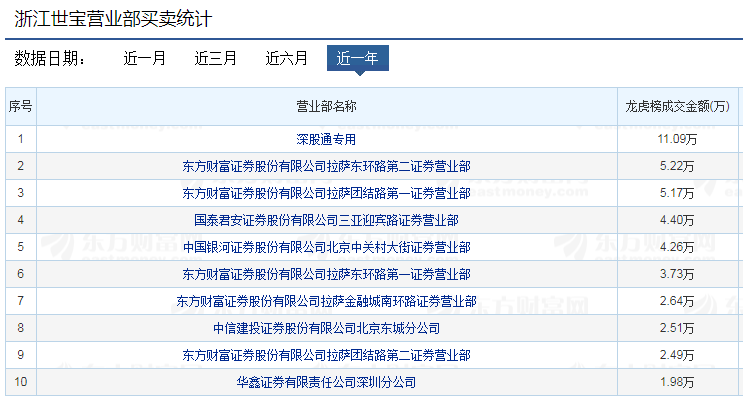Open 东方财富证券 拉萨团结路第一证券营业部 link
The width and height of the screenshot is (743, 399).
[x=326, y=193]
